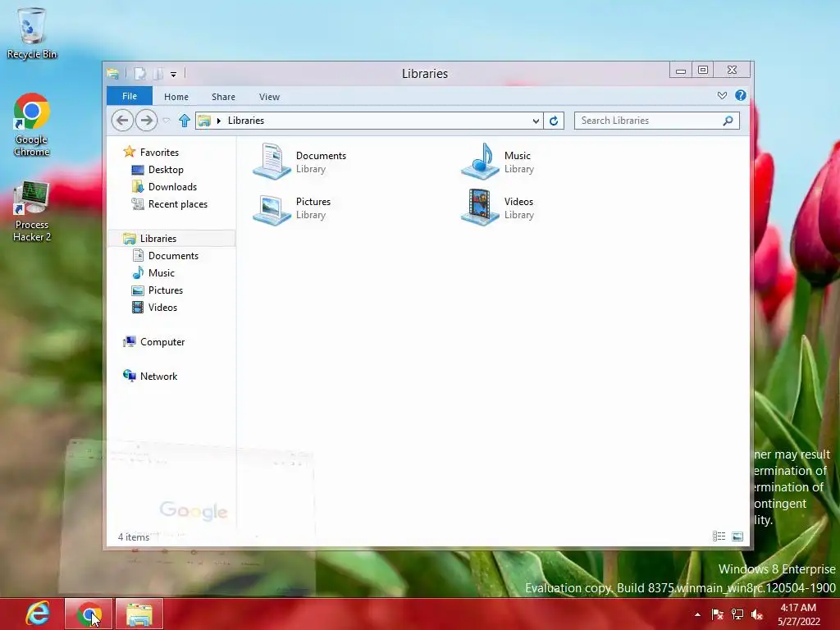The image size is (840, 630).
Task: Switch to large icons view in status bar
Action: 737,536
